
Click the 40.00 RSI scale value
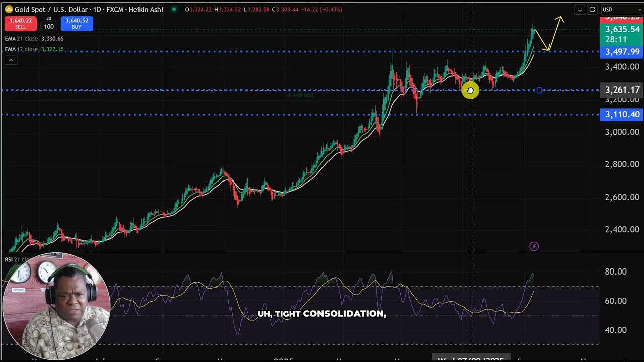[x=616, y=330]
